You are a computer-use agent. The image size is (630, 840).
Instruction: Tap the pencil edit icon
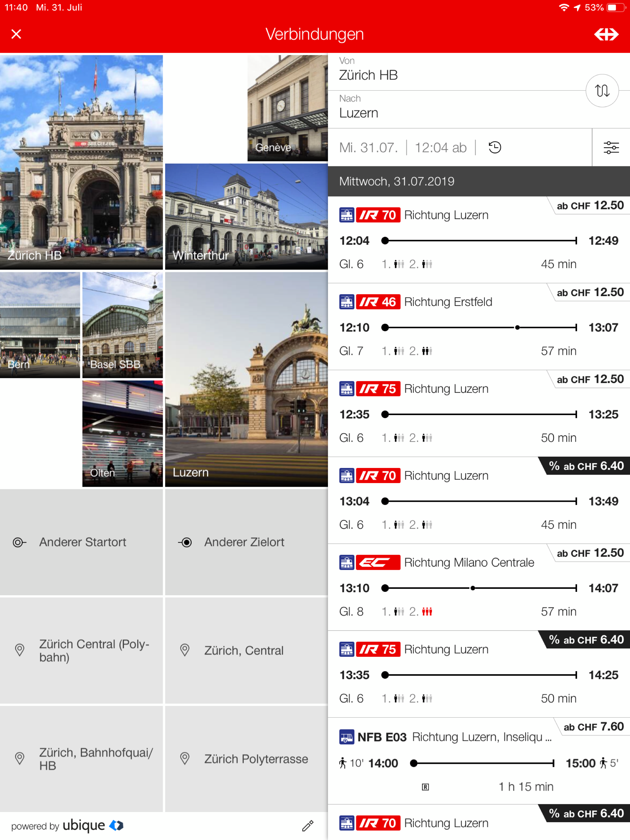pyautogui.click(x=307, y=826)
